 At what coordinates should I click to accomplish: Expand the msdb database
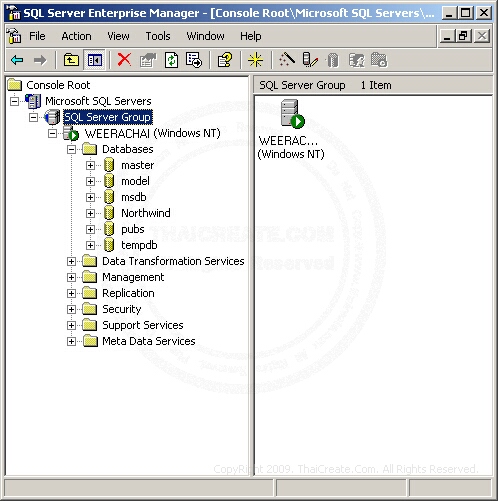click(90, 197)
